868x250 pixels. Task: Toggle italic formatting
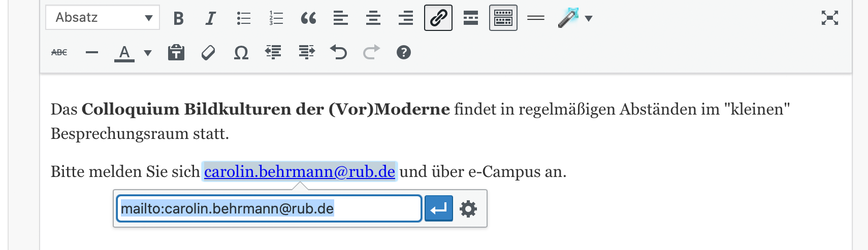point(210,18)
